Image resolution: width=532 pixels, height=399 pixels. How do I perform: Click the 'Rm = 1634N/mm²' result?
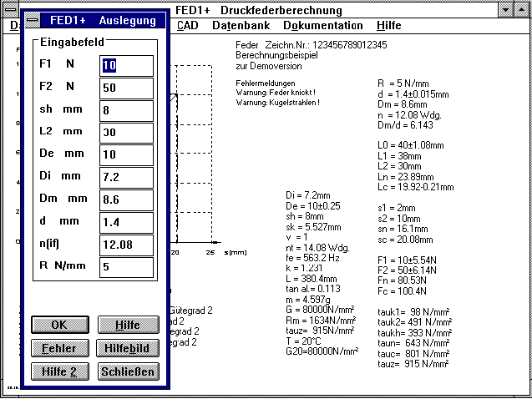coord(321,321)
